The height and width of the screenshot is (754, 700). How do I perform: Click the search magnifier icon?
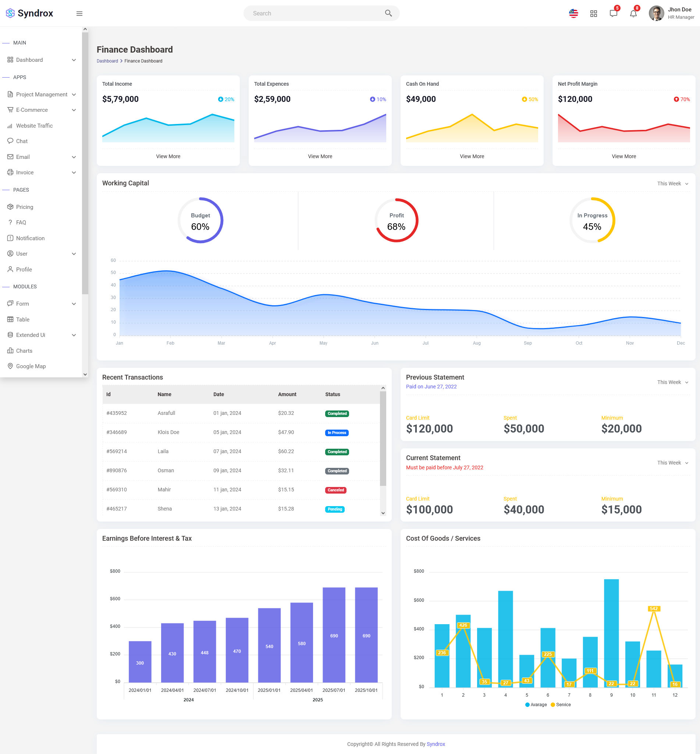pos(388,13)
